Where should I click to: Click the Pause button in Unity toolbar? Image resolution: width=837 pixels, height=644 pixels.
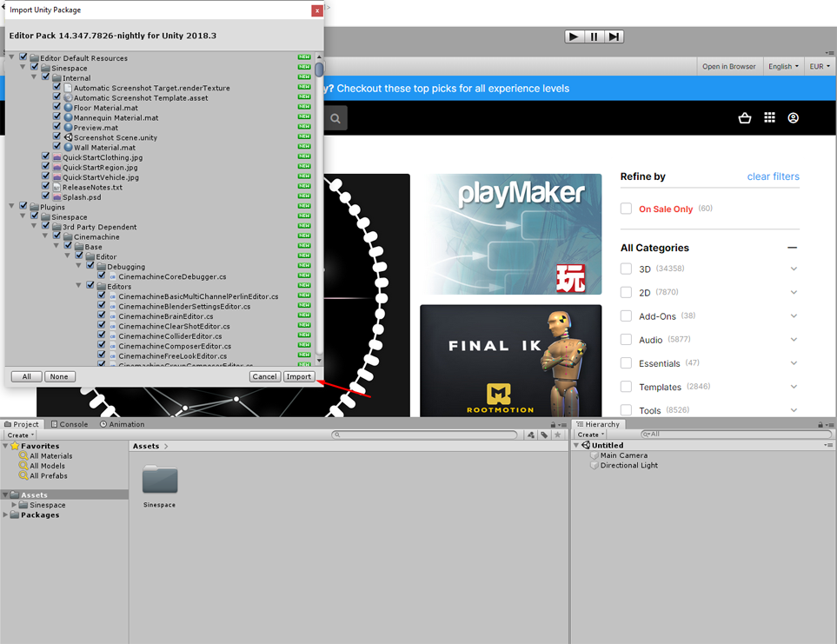pyautogui.click(x=594, y=37)
